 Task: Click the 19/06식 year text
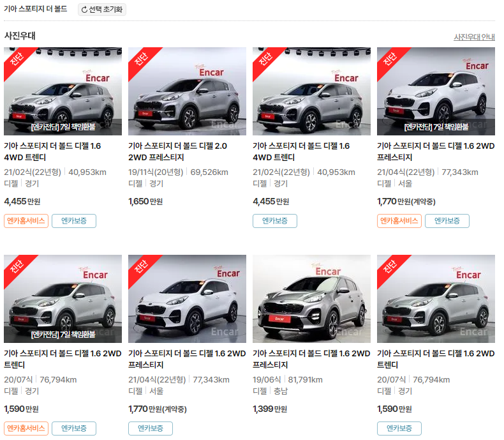click(267, 379)
